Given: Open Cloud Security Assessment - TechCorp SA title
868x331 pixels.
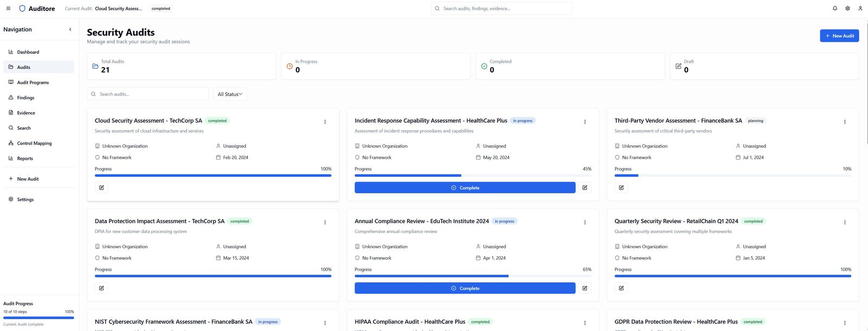Looking at the screenshot, I should point(149,121).
